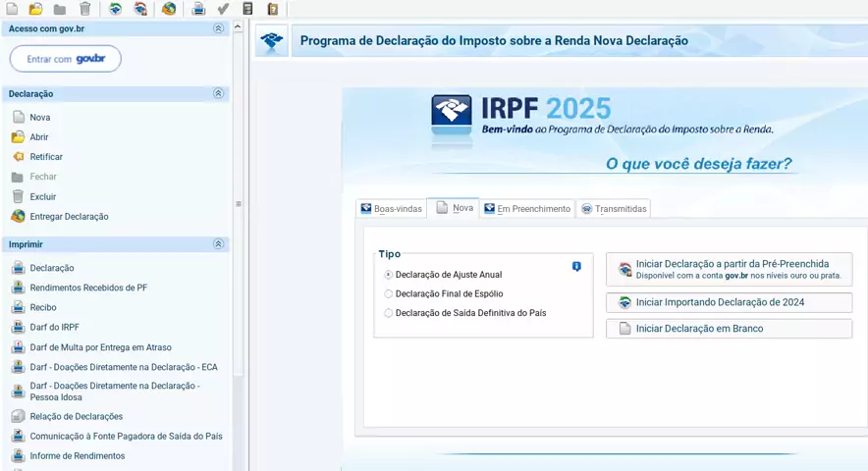This screenshot has width=868, height=471.
Task: Click the sidebar scrollbar up arrow
Action: click(238, 26)
